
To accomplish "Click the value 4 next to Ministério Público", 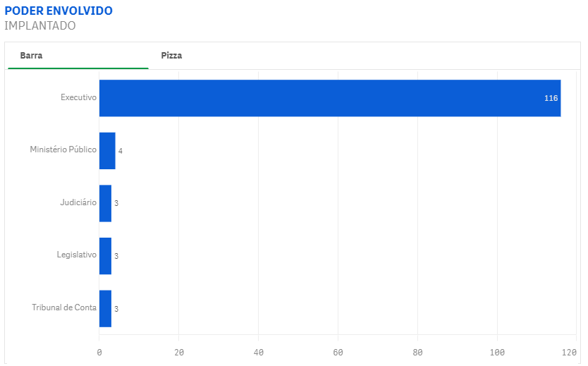I will 121,151.
